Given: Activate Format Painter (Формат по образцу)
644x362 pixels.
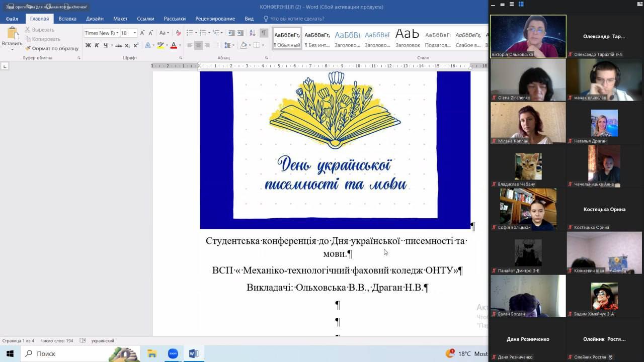Looking at the screenshot, I should point(51,48).
